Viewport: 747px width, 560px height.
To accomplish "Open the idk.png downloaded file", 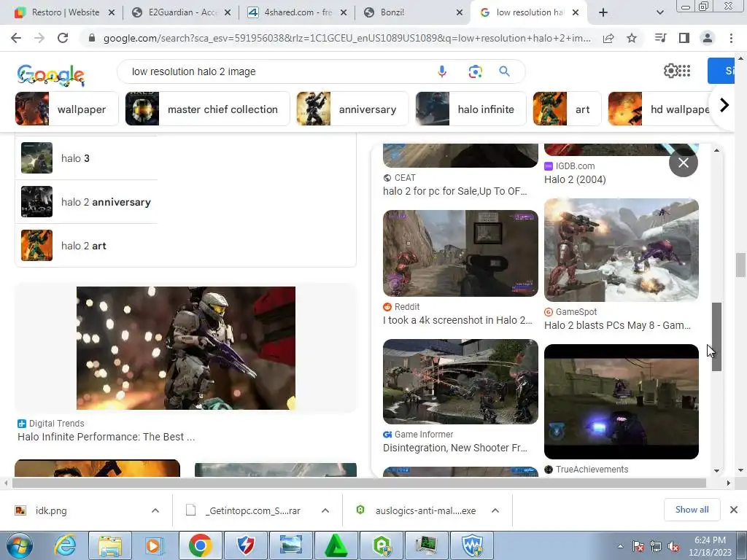I will coord(51,510).
